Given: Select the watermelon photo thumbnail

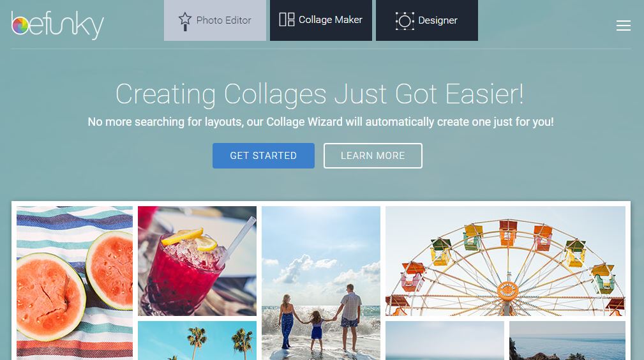Looking at the screenshot, I should [x=74, y=283].
